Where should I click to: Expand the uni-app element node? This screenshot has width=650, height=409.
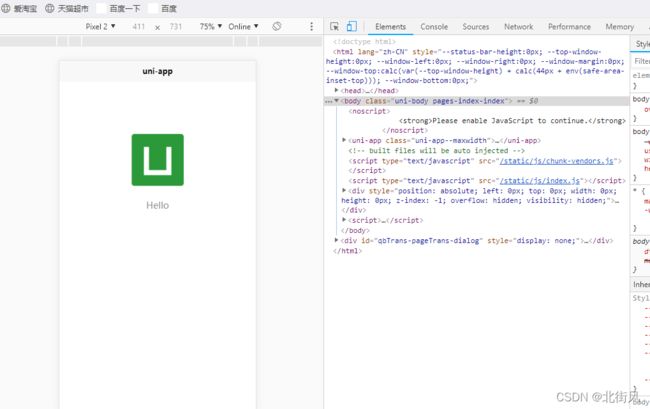tap(344, 140)
